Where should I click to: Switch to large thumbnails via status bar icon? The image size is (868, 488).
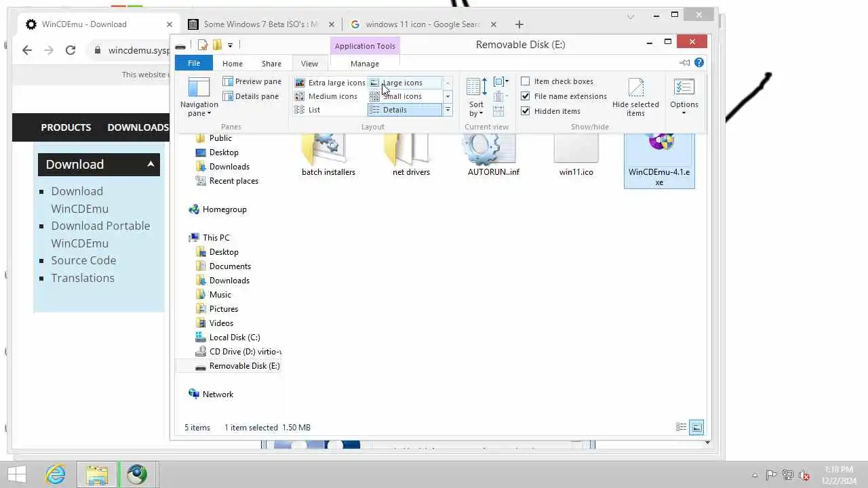pyautogui.click(x=696, y=427)
